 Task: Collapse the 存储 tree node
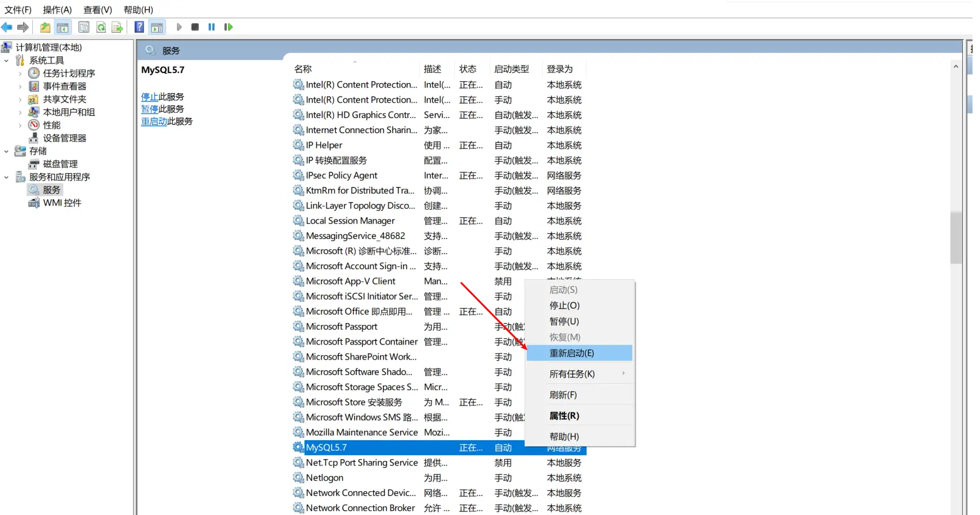tap(6, 151)
